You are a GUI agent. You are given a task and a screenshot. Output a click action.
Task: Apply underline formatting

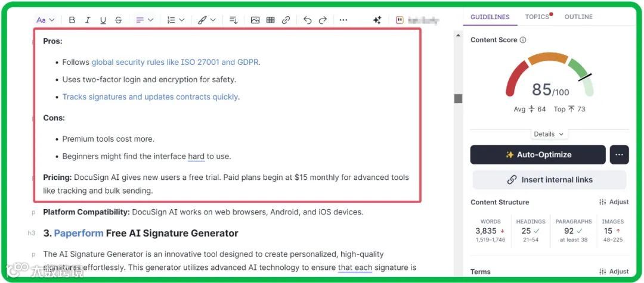click(x=103, y=20)
